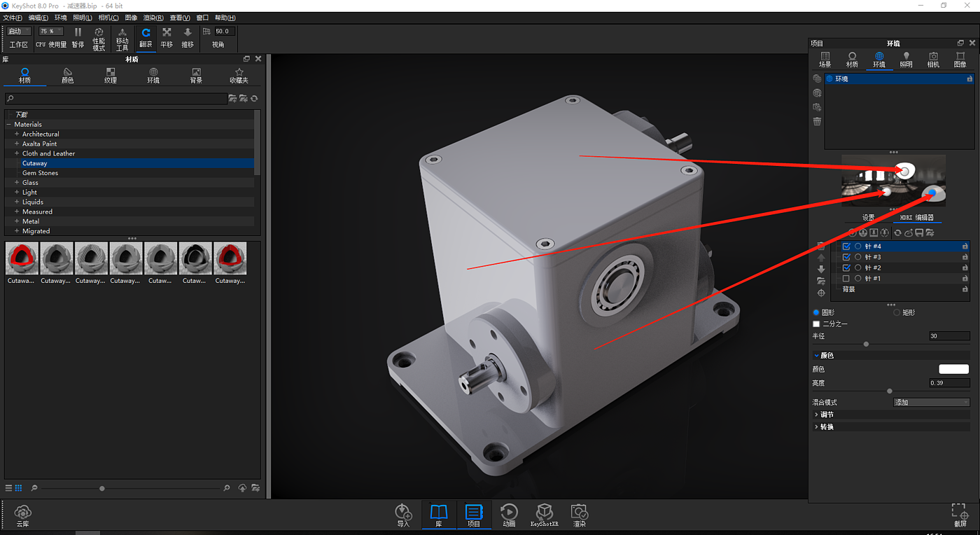Screen dimensions: 980x535
Task: Enable the 针 #1 pin checkbox
Action: tap(846, 279)
